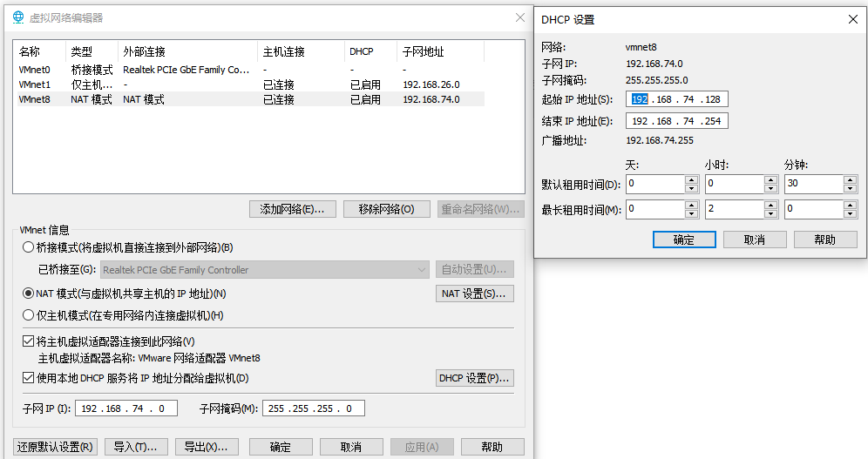Click 起始 IP 地址 input field
The width and height of the screenshot is (868, 459).
coord(677,99)
